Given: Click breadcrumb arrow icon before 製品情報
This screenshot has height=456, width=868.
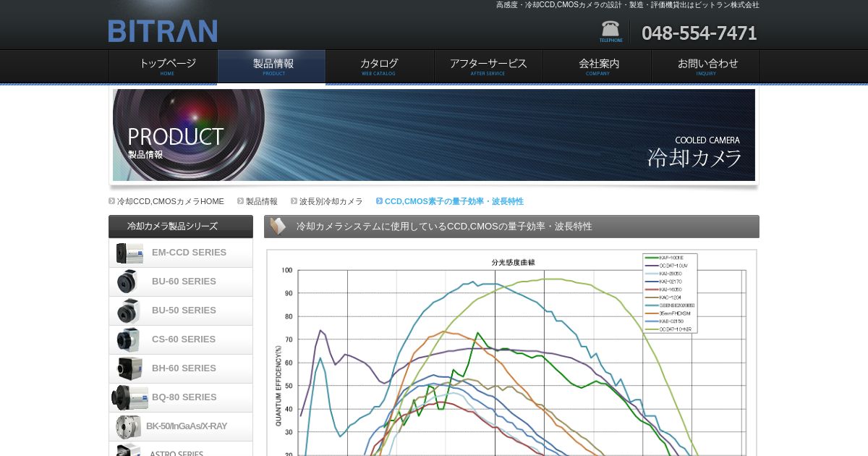Looking at the screenshot, I should (241, 201).
